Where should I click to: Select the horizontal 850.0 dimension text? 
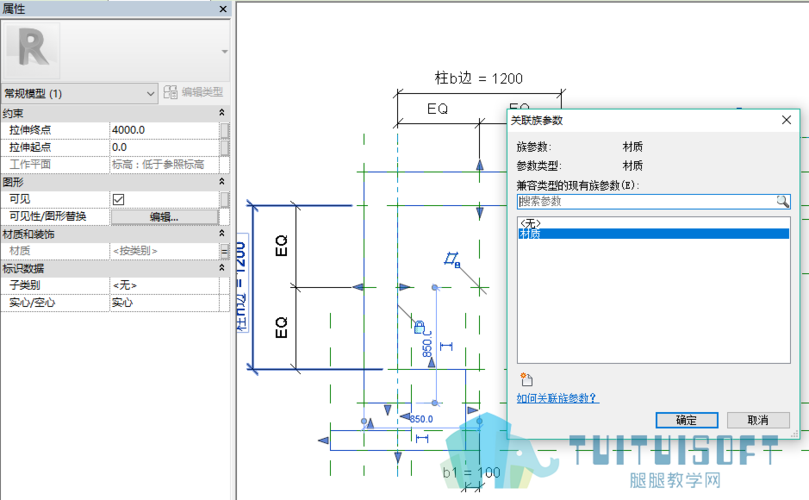coord(422,419)
